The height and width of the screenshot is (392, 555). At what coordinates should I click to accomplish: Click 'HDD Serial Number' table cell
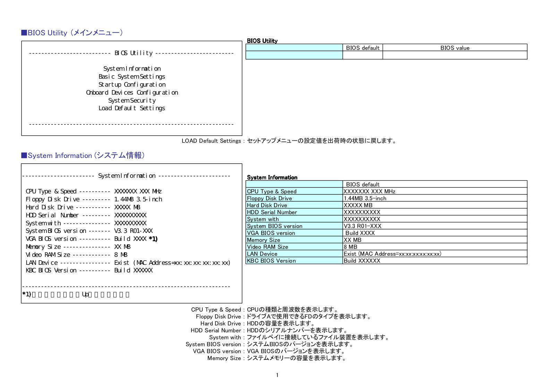(294, 212)
